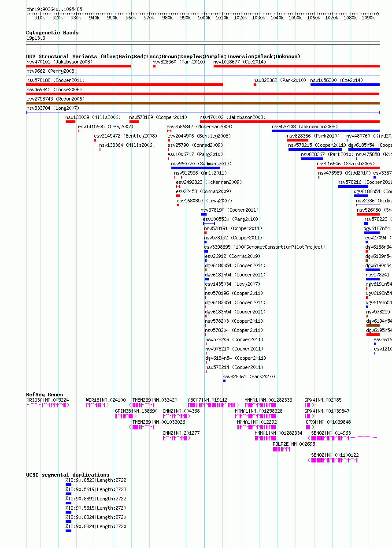Screen dimensions: 392x548
Task: Select nsv578189 (Cooper2011) variant label
Action: point(159,117)
